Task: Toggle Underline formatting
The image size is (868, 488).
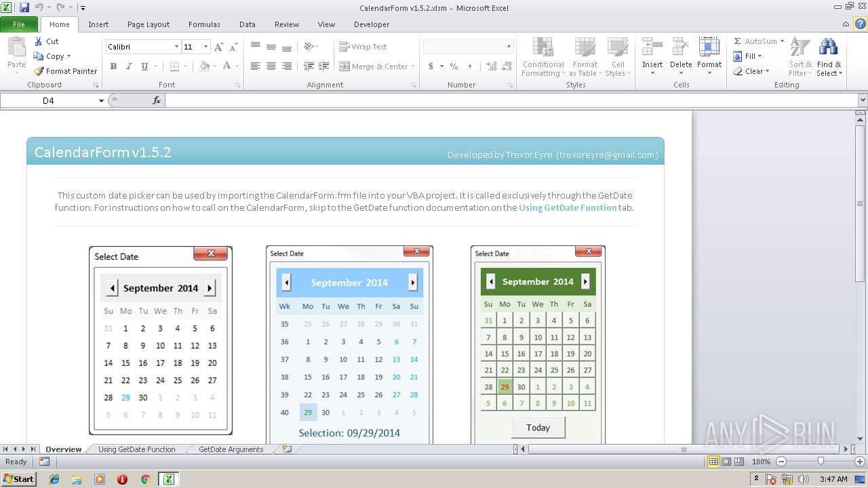Action: point(144,66)
